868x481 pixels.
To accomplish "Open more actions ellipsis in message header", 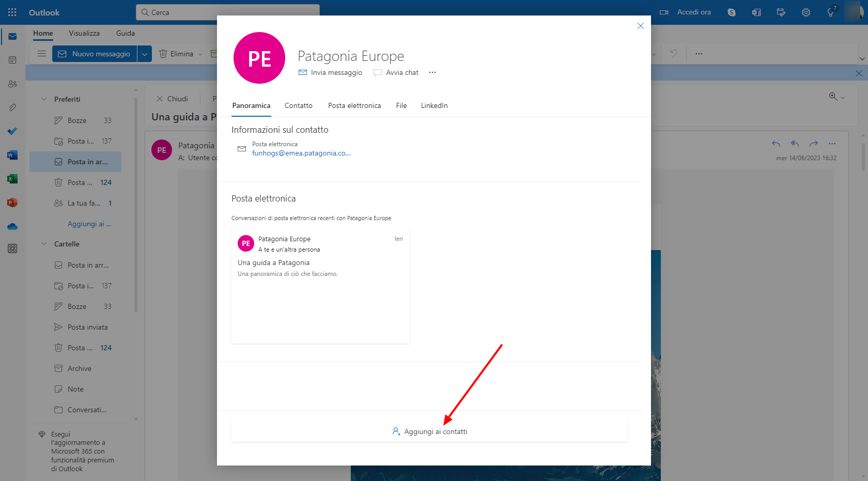I will click(832, 144).
